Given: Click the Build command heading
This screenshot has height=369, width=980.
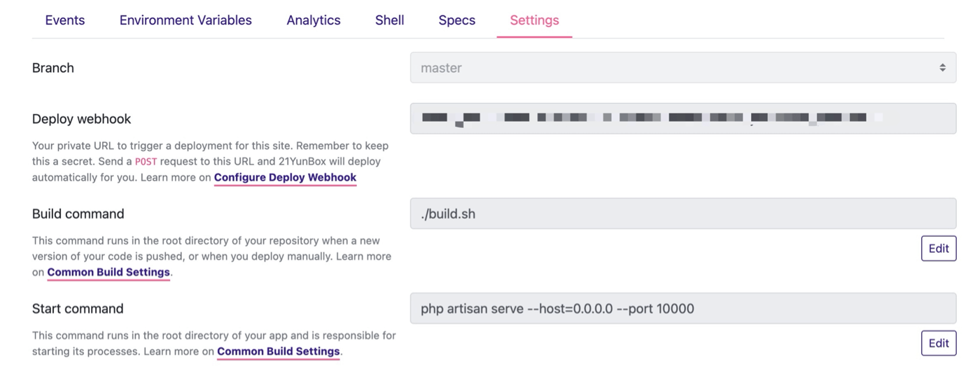Looking at the screenshot, I should click(x=78, y=214).
